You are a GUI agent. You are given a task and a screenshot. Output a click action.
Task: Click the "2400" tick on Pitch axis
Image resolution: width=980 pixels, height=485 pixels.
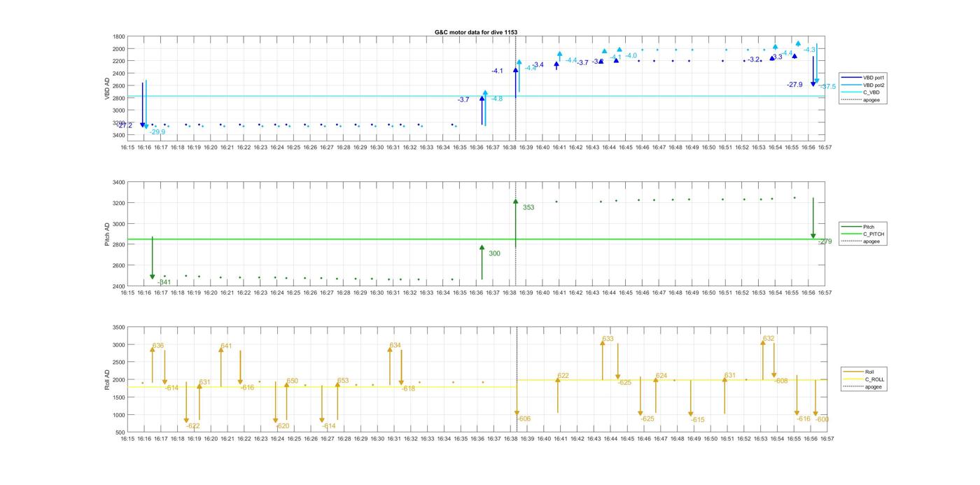pos(119,286)
